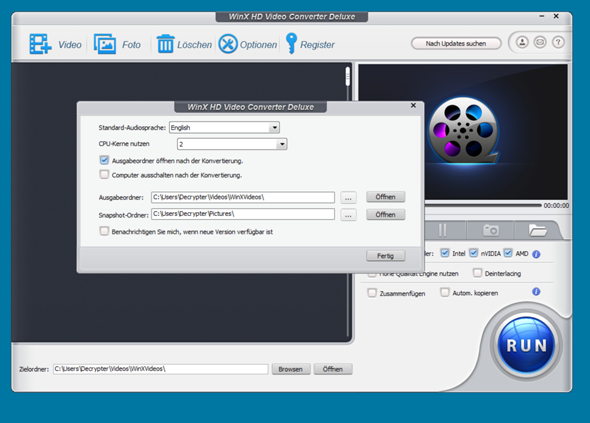The height and width of the screenshot is (423, 590).
Task: Browse Snapshot-Ordner with the ... button
Action: (348, 215)
